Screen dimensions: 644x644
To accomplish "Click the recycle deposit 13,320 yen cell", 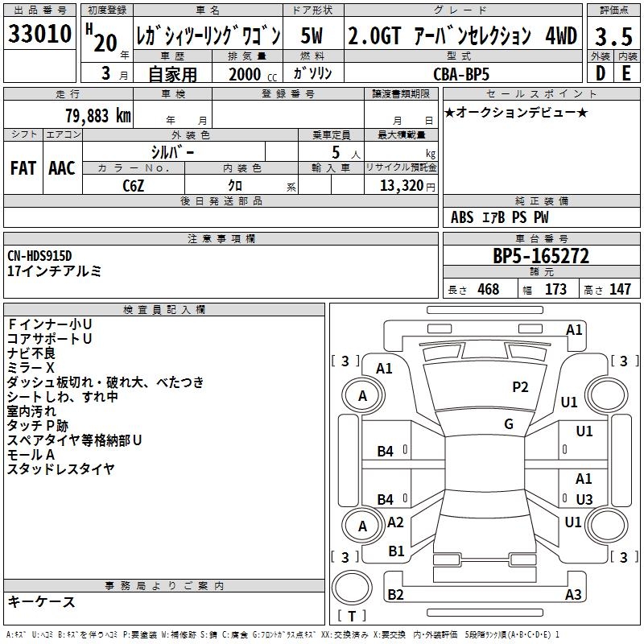I will click(x=401, y=185).
